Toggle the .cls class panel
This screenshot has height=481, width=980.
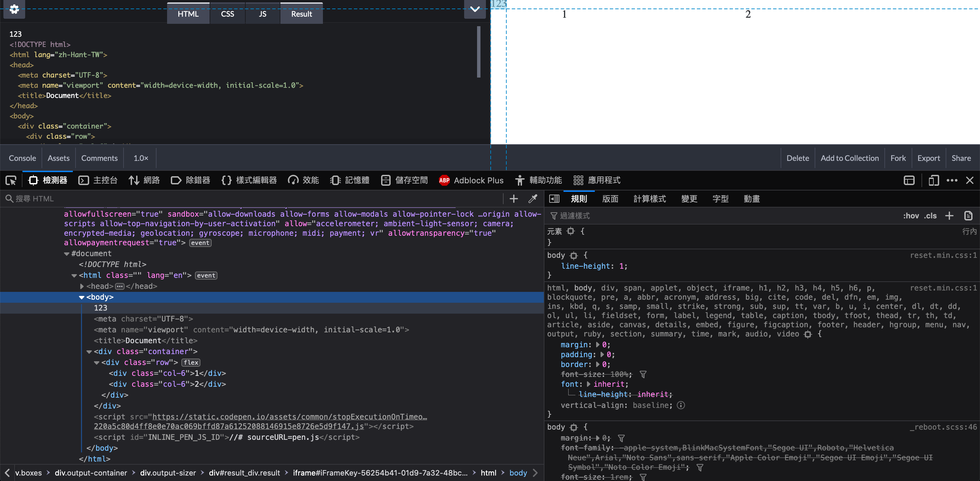click(931, 216)
